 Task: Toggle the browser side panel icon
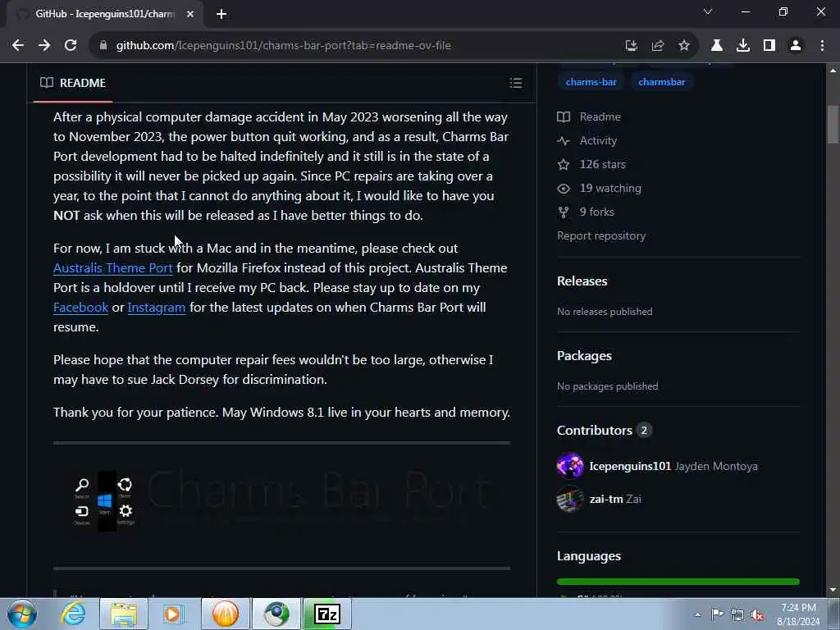tap(769, 46)
